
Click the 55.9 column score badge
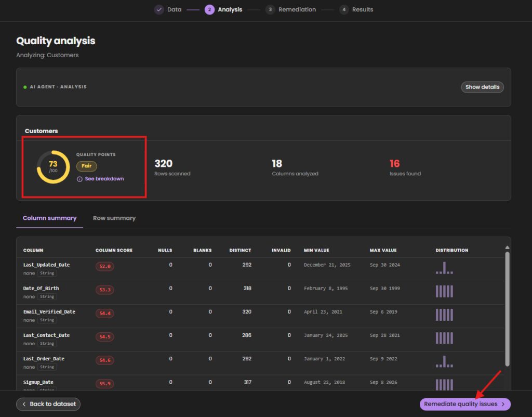[105, 383]
